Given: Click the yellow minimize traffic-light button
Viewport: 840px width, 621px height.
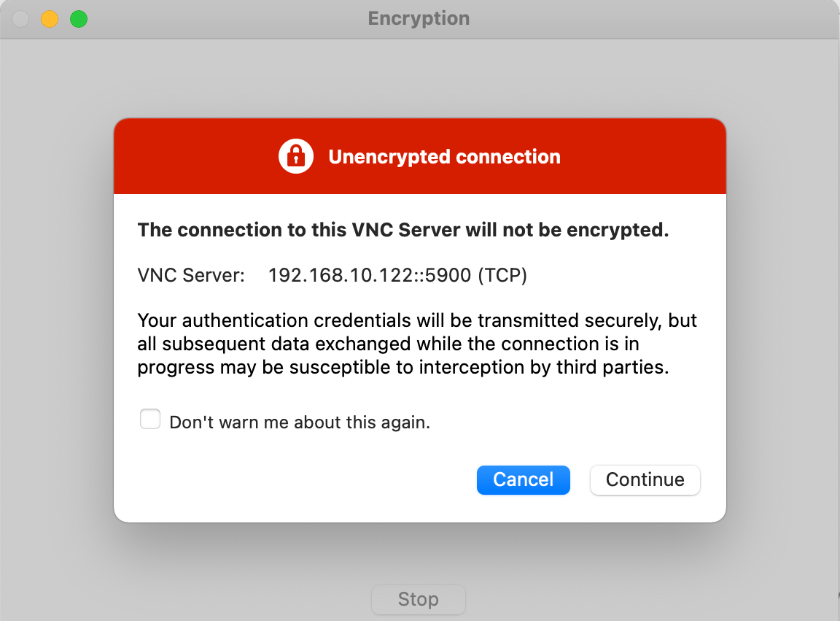Looking at the screenshot, I should click(49, 19).
